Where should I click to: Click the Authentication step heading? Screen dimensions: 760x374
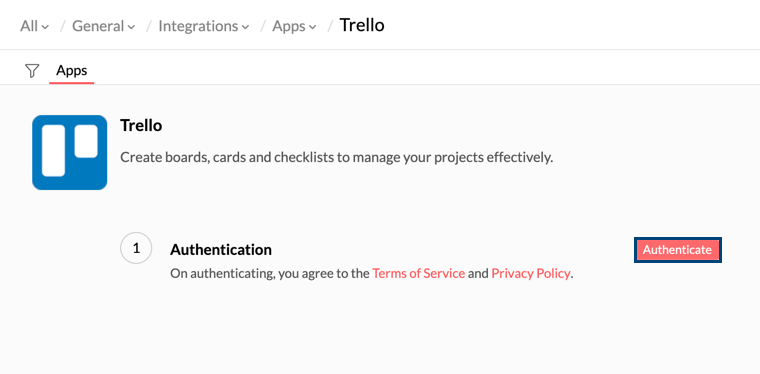221,250
